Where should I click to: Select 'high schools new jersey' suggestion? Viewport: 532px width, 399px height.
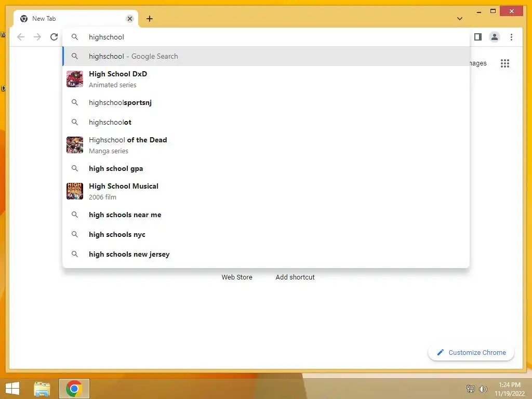[266, 254]
